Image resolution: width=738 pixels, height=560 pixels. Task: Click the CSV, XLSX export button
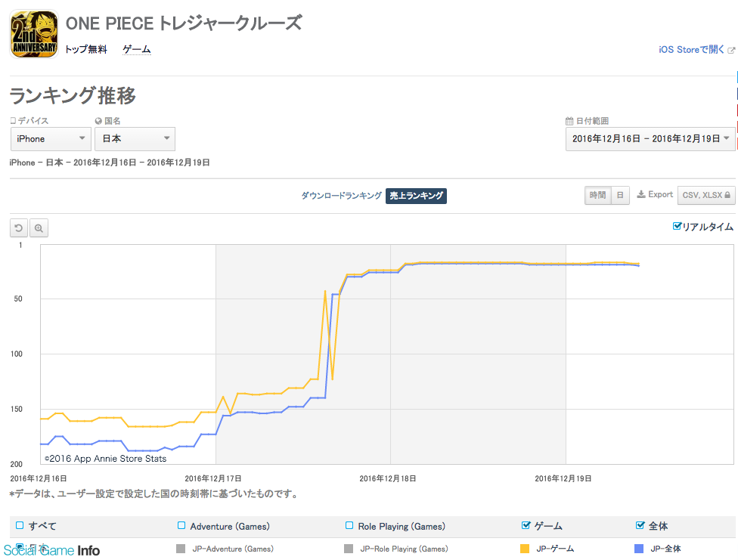coord(706,195)
